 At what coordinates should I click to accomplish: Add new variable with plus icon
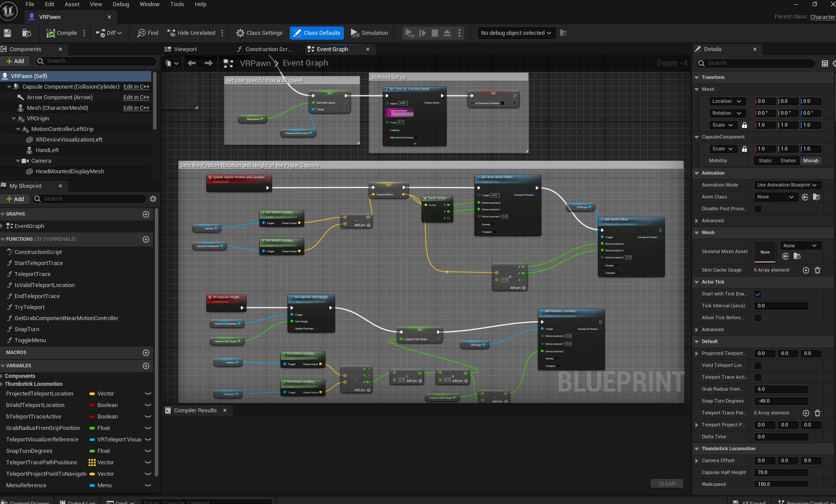pyautogui.click(x=146, y=366)
